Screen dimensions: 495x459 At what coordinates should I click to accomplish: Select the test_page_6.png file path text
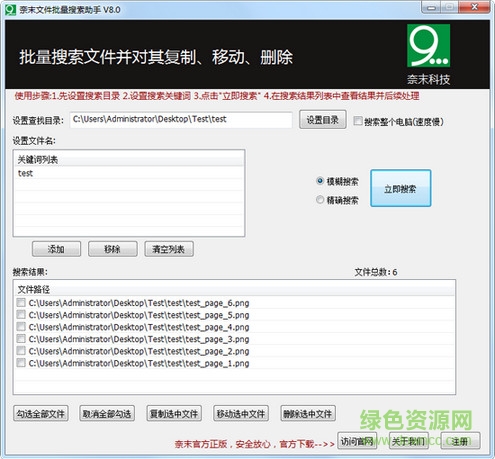pos(139,303)
